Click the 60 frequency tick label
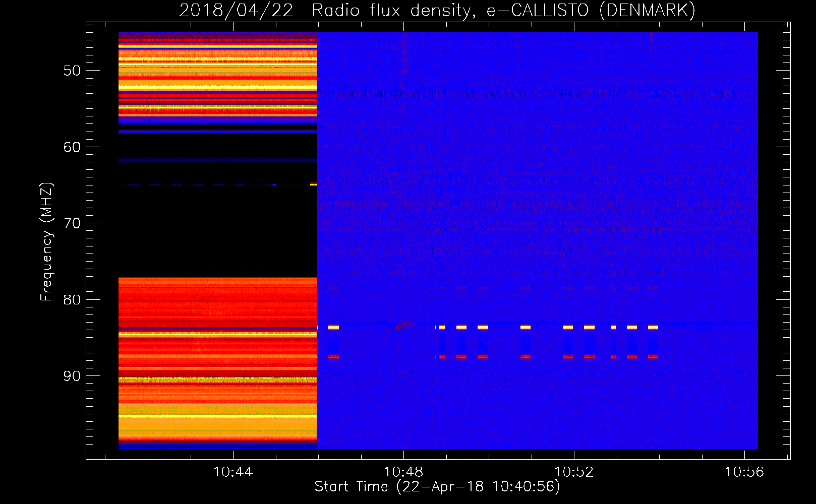 (72, 147)
